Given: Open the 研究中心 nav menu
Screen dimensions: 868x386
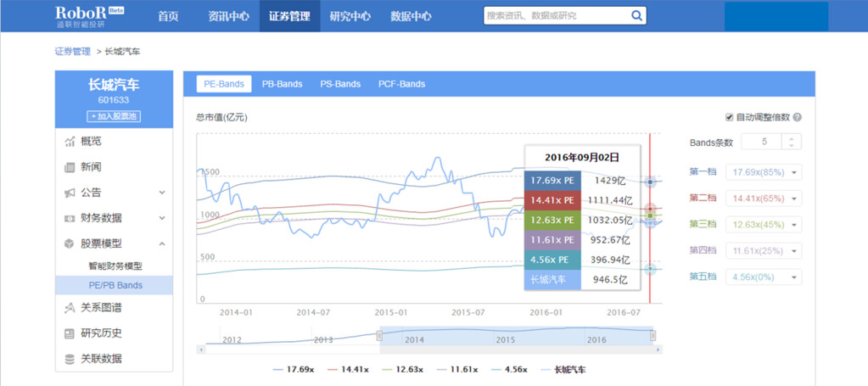Looking at the screenshot, I should pos(350,16).
